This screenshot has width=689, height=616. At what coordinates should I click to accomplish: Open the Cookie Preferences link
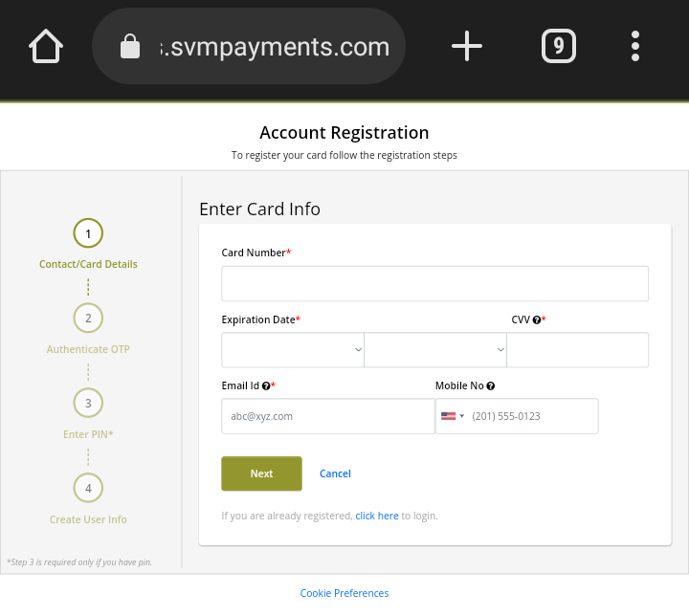click(344, 593)
